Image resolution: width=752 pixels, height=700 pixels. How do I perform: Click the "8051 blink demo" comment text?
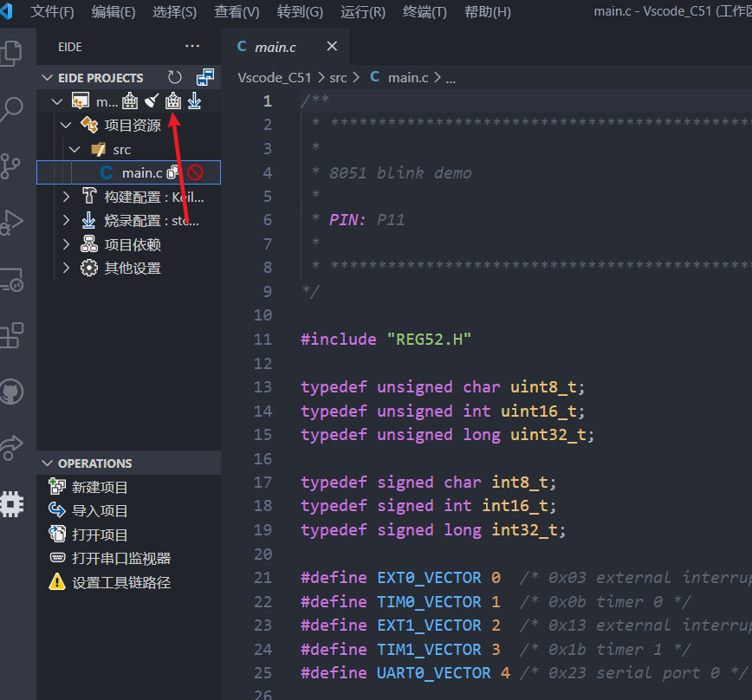tap(400, 172)
